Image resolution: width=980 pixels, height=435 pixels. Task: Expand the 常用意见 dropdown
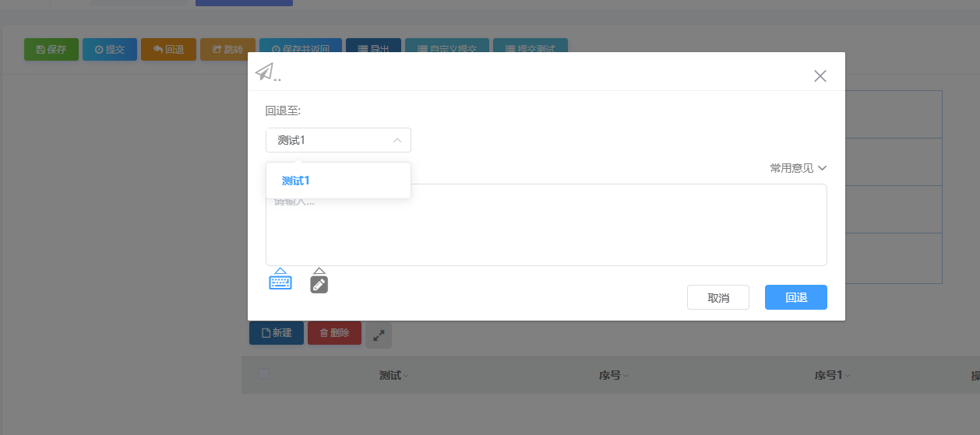pyautogui.click(x=798, y=168)
